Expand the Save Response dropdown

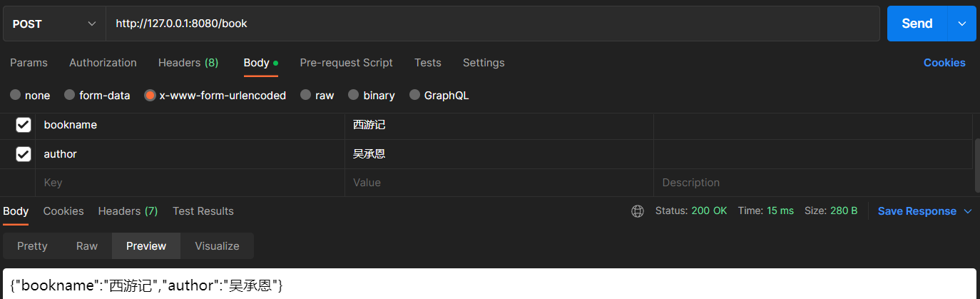coord(968,211)
